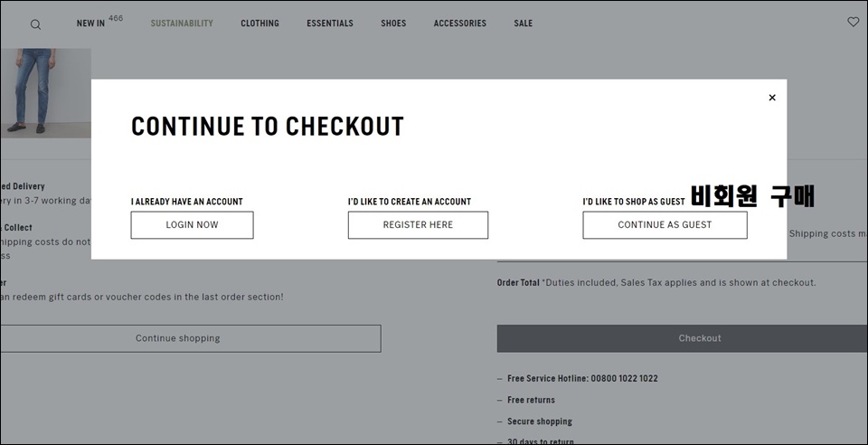Click the LOGIN NOW button
This screenshot has height=445, width=868.
click(x=192, y=224)
